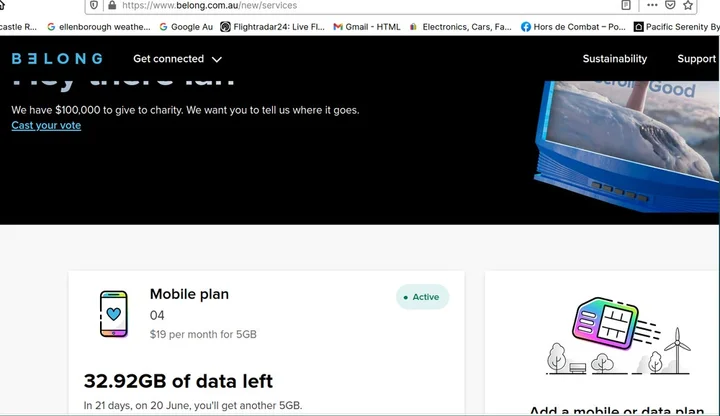
Task: Click the padlock site security icon
Action: click(112, 5)
